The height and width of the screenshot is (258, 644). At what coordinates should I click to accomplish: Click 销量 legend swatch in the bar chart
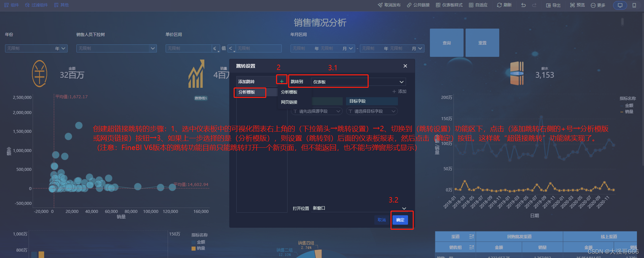pos(194,248)
